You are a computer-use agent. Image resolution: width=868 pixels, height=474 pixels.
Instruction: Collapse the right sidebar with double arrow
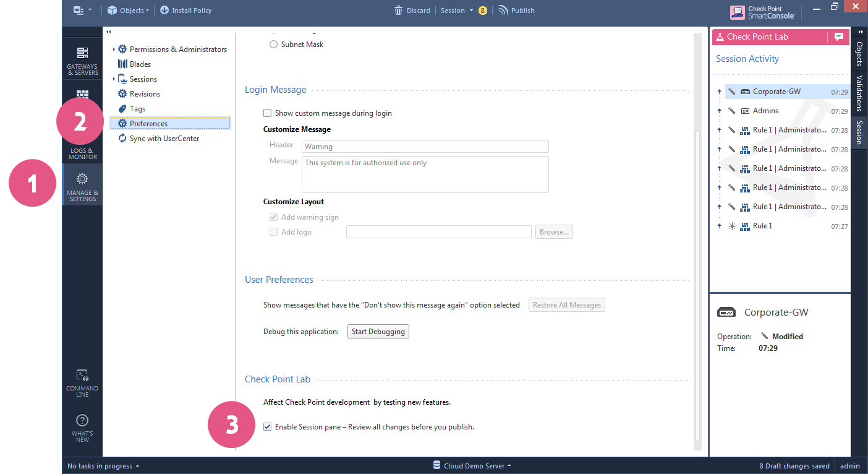pos(860,32)
